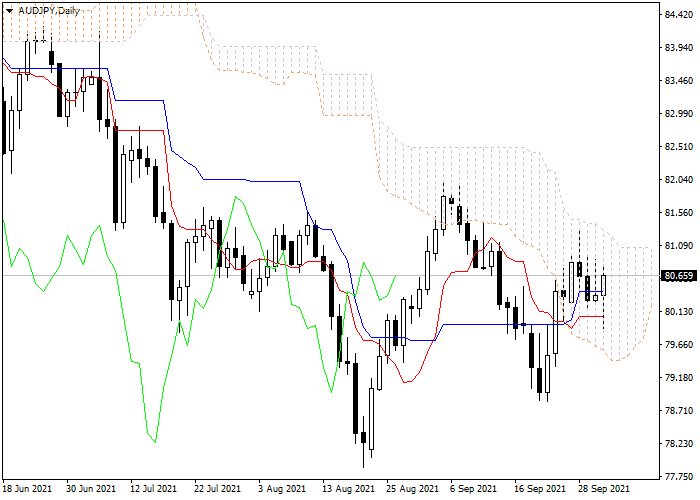Select the AUDJPY,Daily chart title
The image size is (700, 500).
49,11
